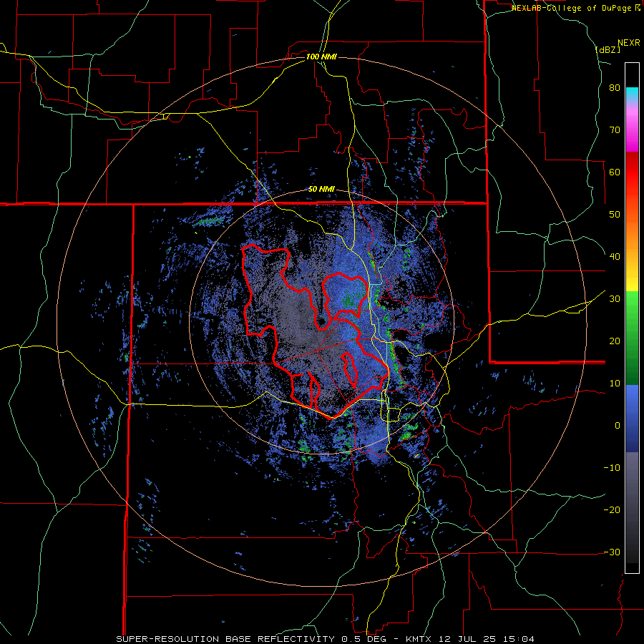Click the -20 value on the legend
644x644 pixels.
(x=612, y=510)
